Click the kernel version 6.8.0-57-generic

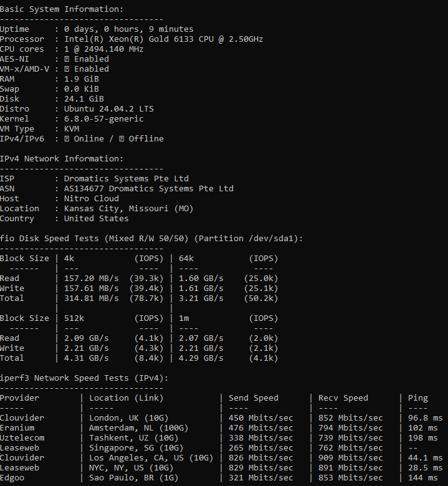(x=104, y=119)
